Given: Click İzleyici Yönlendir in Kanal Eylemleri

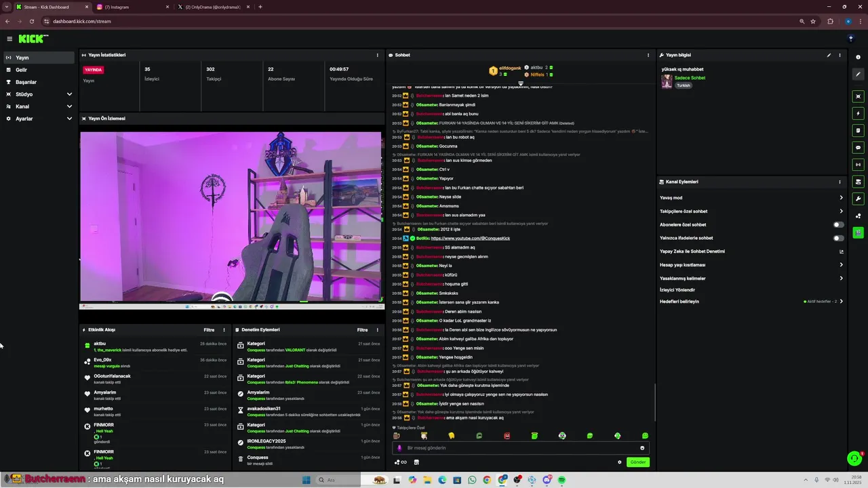Looking at the screenshot, I should pos(677,290).
